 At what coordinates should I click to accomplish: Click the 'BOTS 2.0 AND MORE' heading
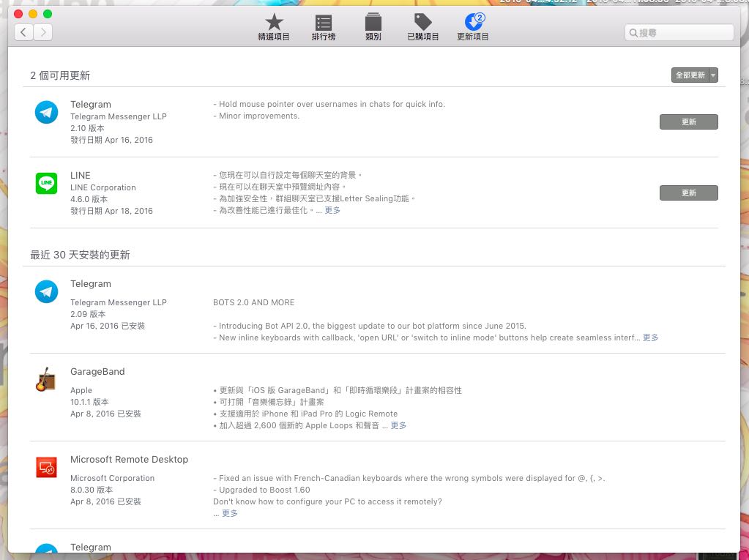coord(253,302)
